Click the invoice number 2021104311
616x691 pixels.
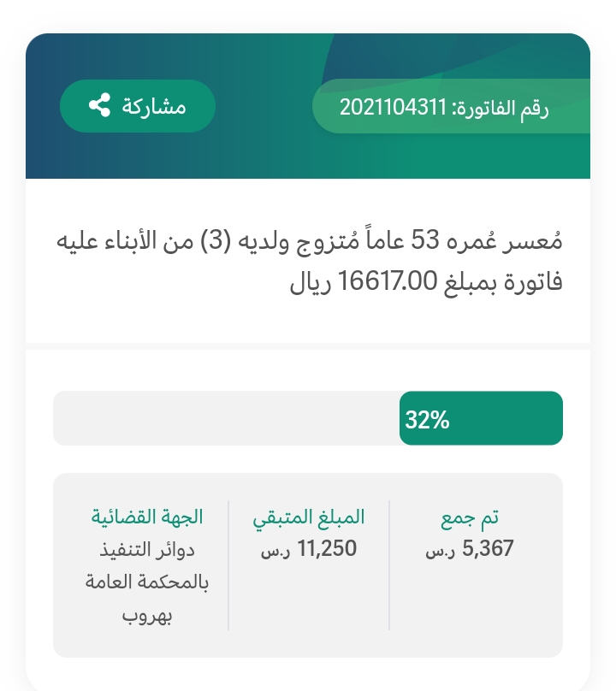point(393,107)
